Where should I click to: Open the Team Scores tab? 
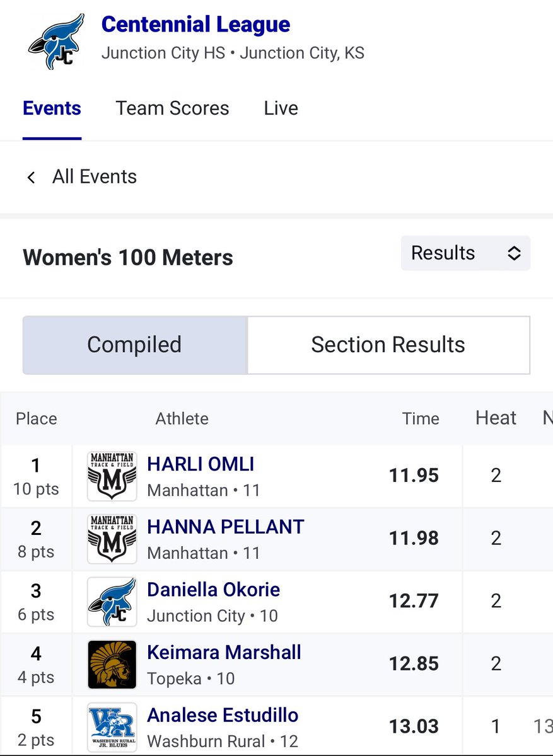coord(172,108)
